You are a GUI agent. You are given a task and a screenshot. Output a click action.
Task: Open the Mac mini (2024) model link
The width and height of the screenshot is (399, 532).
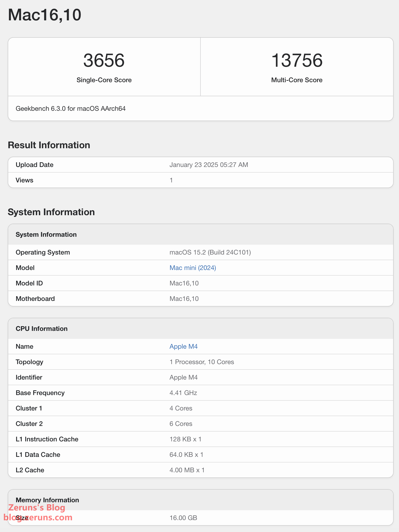point(192,268)
